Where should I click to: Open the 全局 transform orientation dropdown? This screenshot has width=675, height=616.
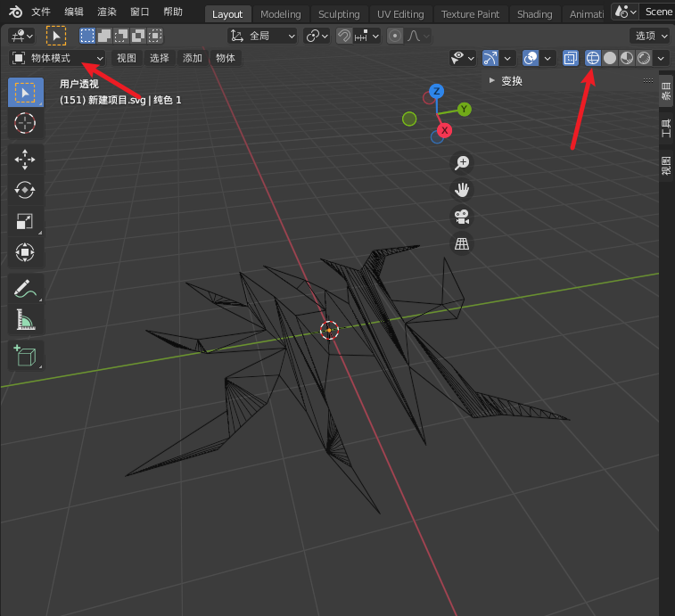click(x=262, y=36)
